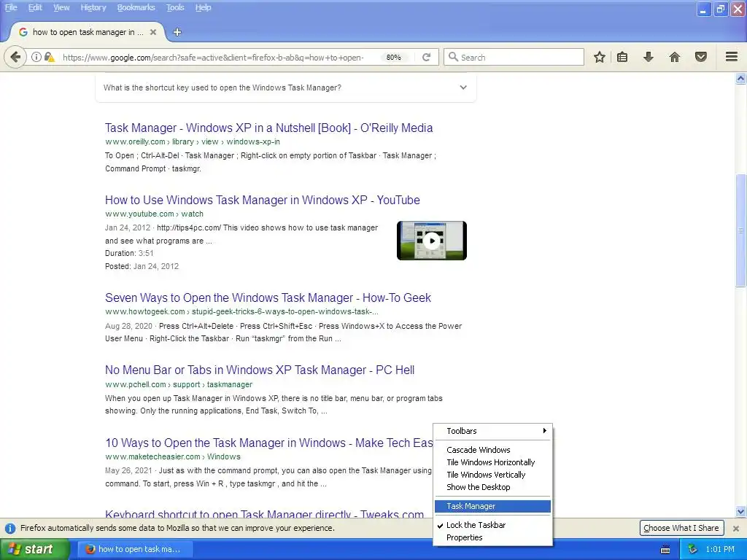Click Choose What I Share button

[x=681, y=528]
